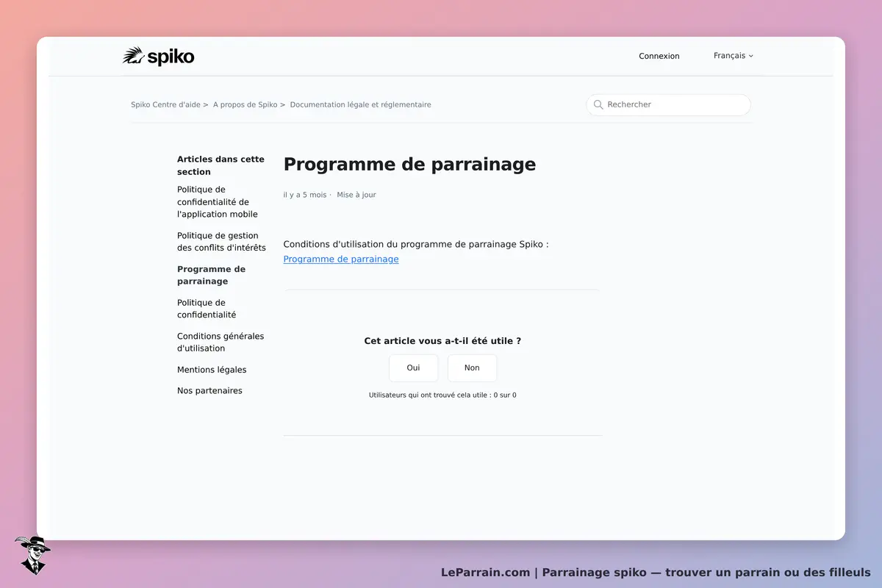
Task: Click the Spiko logo
Action: 159,57
